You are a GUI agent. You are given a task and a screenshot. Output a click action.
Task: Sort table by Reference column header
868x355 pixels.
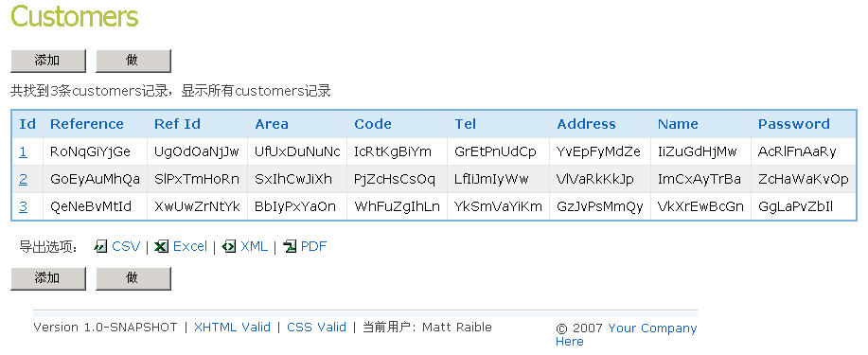tap(87, 124)
